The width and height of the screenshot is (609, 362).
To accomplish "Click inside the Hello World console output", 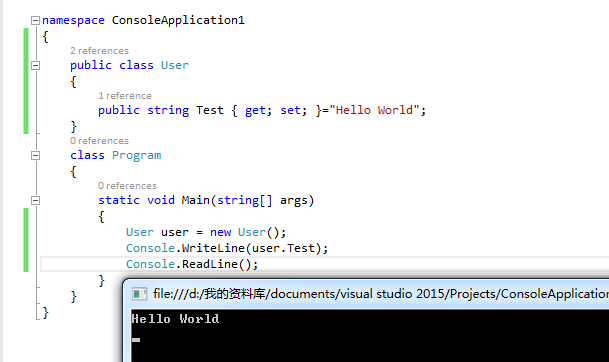I will click(175, 319).
